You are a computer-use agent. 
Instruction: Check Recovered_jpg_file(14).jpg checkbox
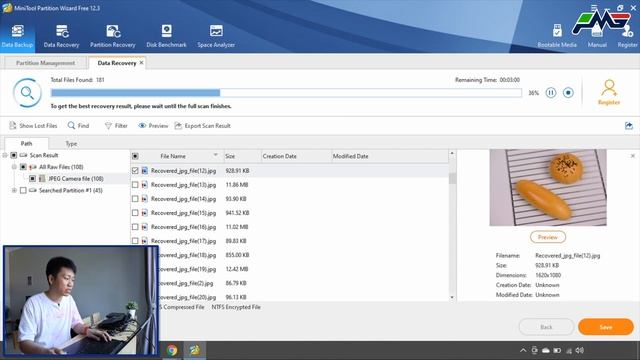pos(135,199)
